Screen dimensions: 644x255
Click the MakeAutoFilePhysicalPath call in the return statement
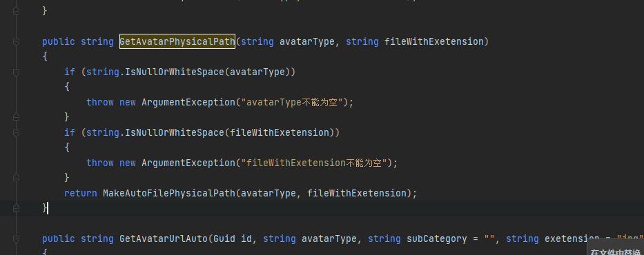169,193
